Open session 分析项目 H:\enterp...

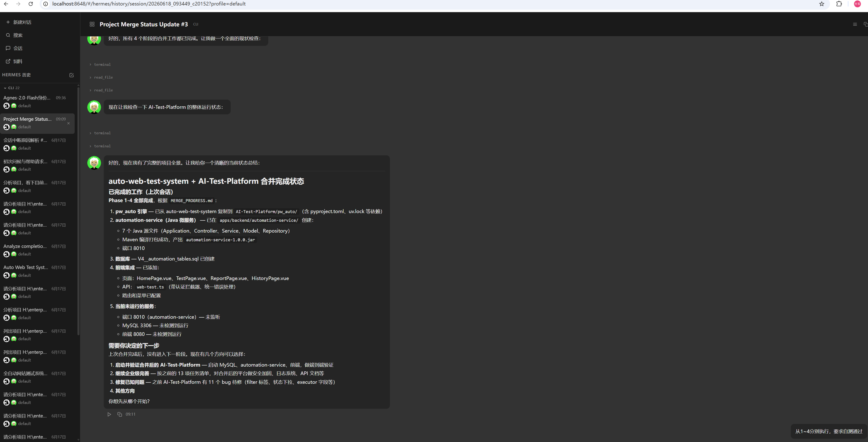37,313
